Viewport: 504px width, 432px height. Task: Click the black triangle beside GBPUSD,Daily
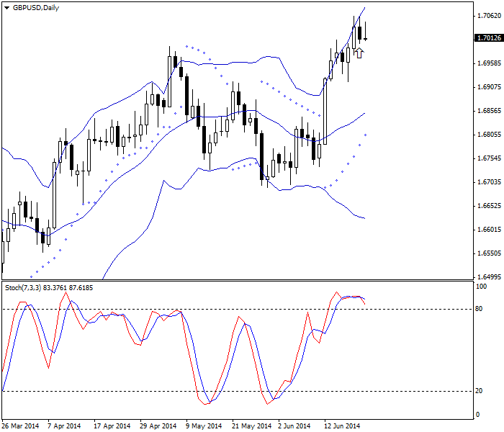tap(7, 8)
